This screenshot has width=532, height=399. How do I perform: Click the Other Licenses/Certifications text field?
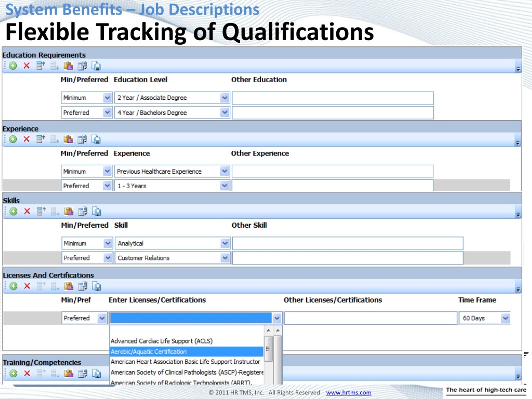click(x=371, y=318)
